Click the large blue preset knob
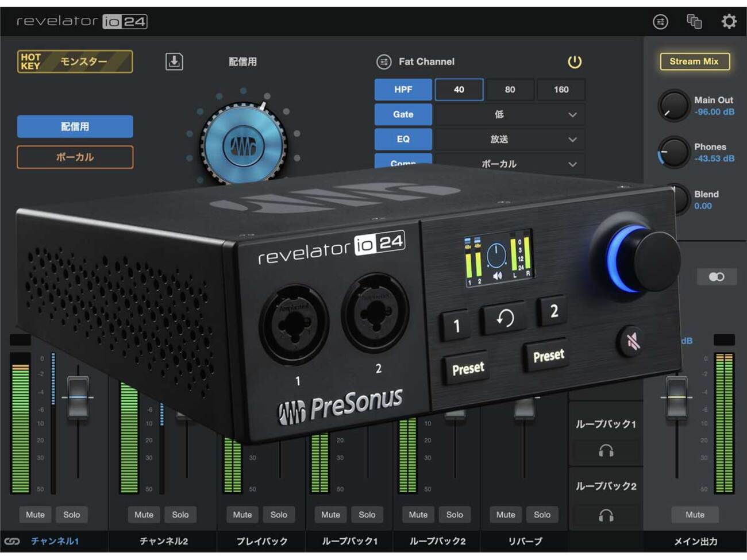747x560 pixels. (244, 145)
